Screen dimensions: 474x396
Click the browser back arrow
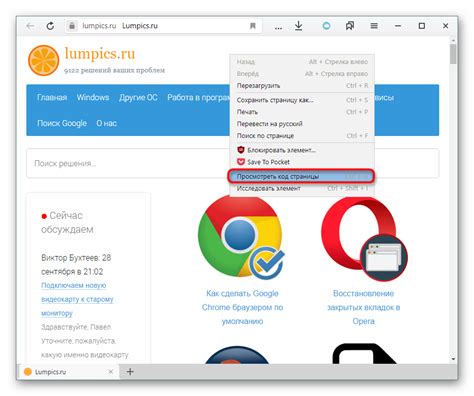pyautogui.click(x=31, y=26)
